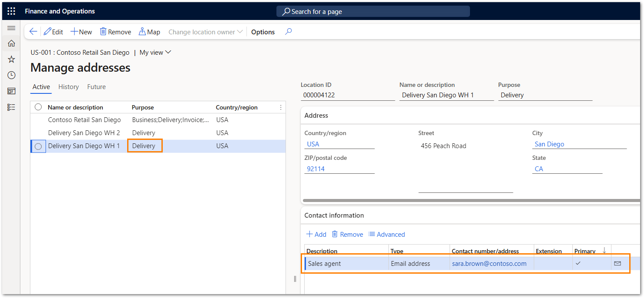Click Delivery purpose of WH 1 row
Viewport: 644px width, 298px height.
tap(144, 146)
